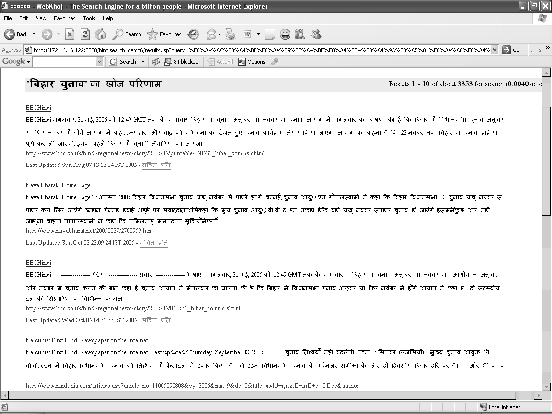This screenshot has height=414, width=552.
Task: Open the View menu
Action: [40, 18]
